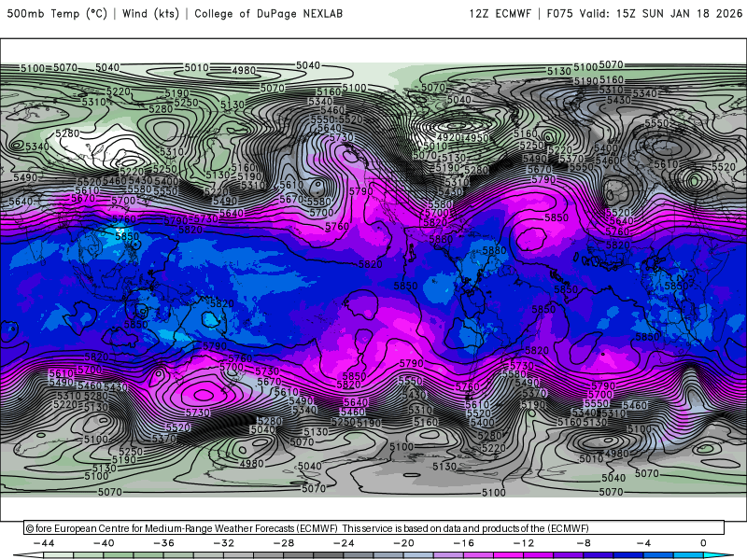Click the "500mb Temp (°C)" title text

coord(57,14)
